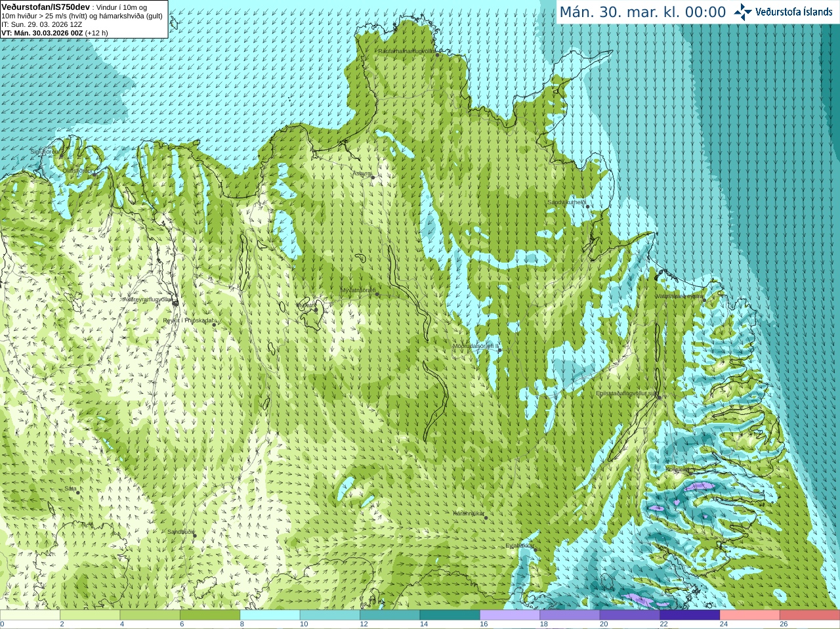Screen dimensions: 840x629
Task: Click the pink 24–26 m/s legend swatch
Action: pos(750,615)
